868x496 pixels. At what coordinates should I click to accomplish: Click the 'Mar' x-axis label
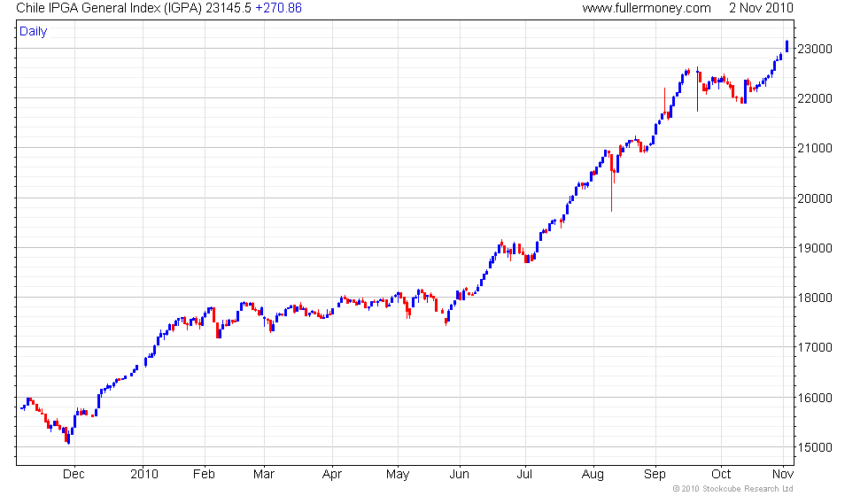(x=264, y=475)
